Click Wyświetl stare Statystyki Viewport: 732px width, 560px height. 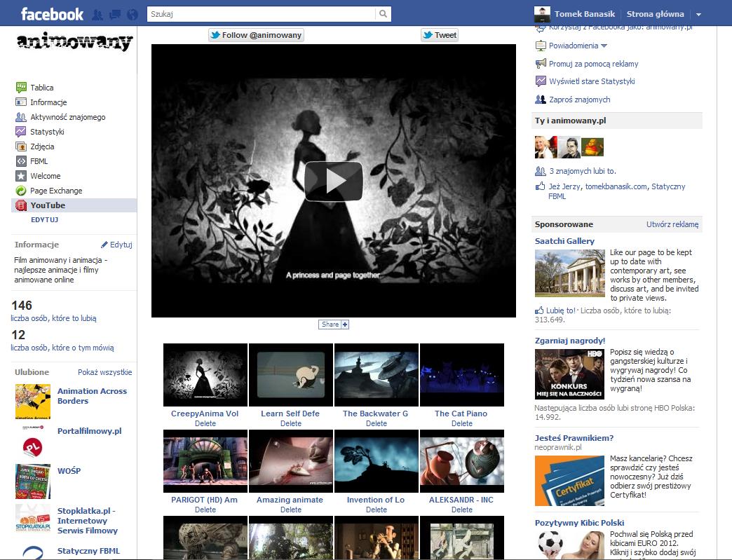pos(592,81)
